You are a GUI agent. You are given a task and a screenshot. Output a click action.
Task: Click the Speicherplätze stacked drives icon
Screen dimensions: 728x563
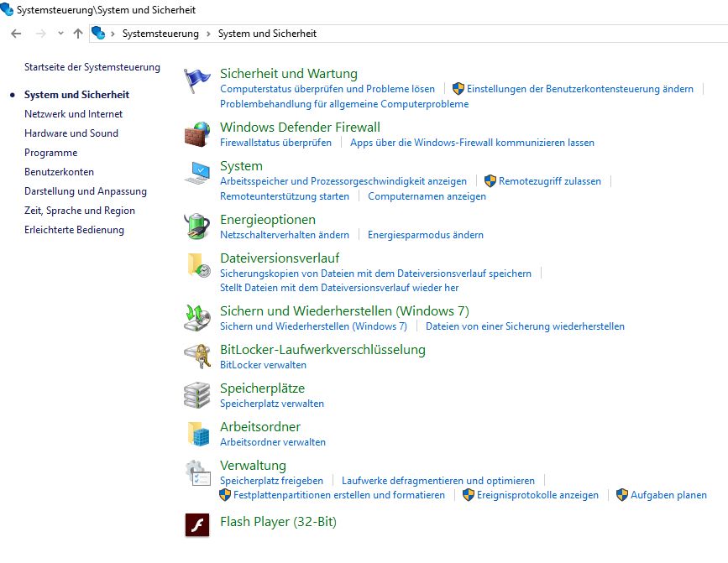196,395
